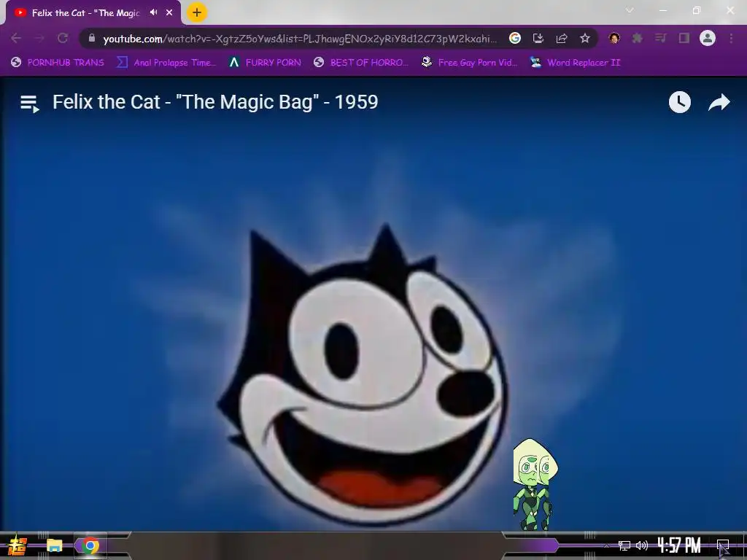747x560 pixels.
Task: Click the install app icon in the address bar
Action: (538, 38)
